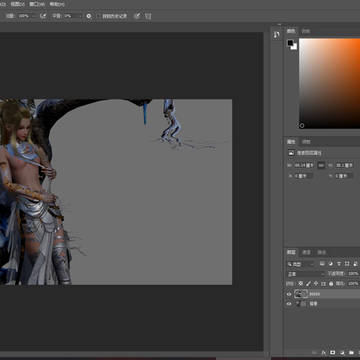Image resolution: width=360 pixels, height=360 pixels.
Task: Toggle pressure-controls-size icon in options bar
Action: click(x=137, y=16)
